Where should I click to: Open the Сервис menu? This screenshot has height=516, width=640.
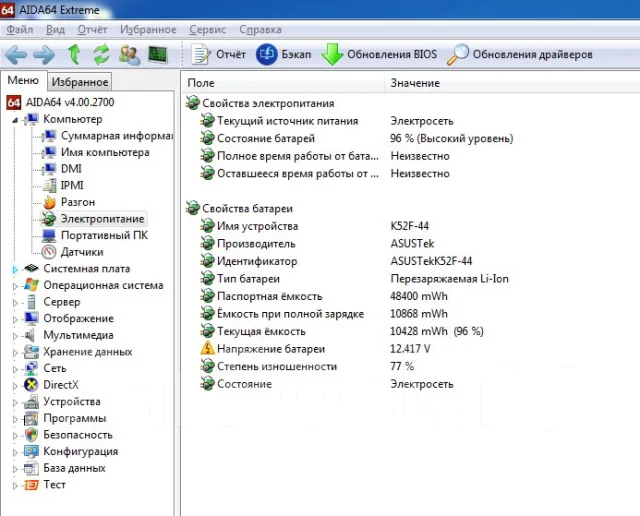point(207,29)
